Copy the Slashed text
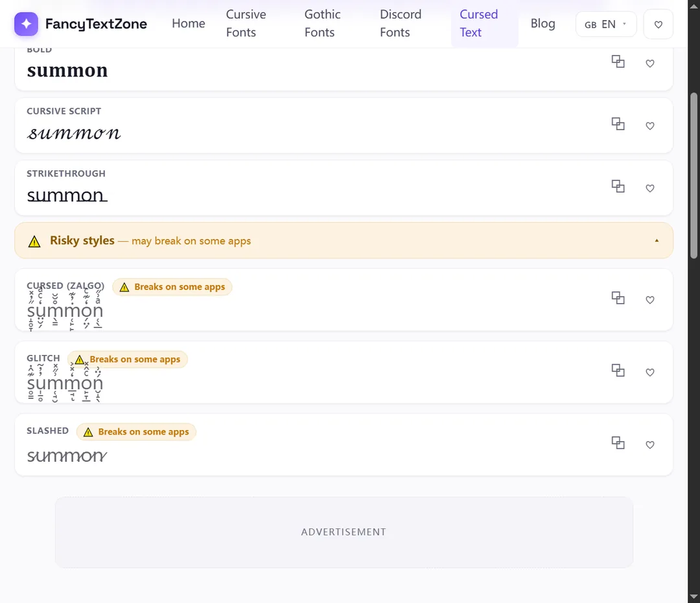The height and width of the screenshot is (603, 700). tap(618, 443)
